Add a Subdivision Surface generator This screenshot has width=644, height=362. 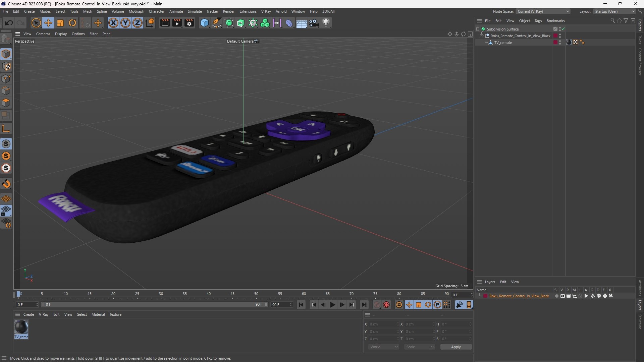[x=229, y=23]
